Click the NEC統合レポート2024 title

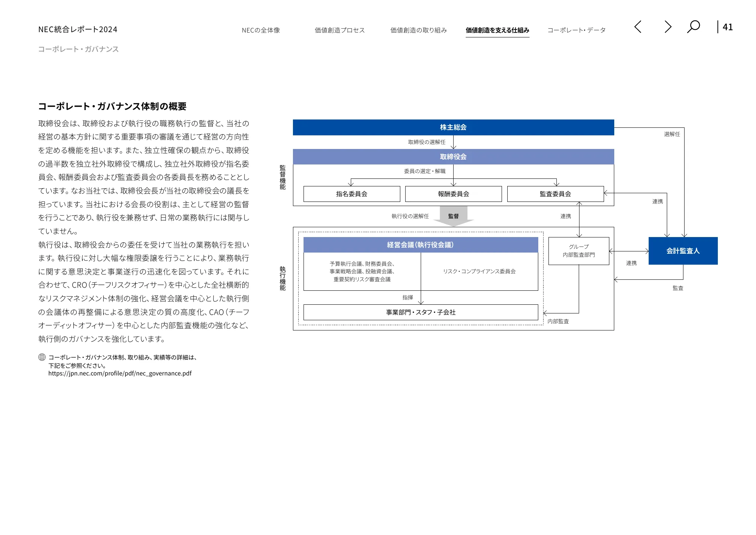click(77, 28)
